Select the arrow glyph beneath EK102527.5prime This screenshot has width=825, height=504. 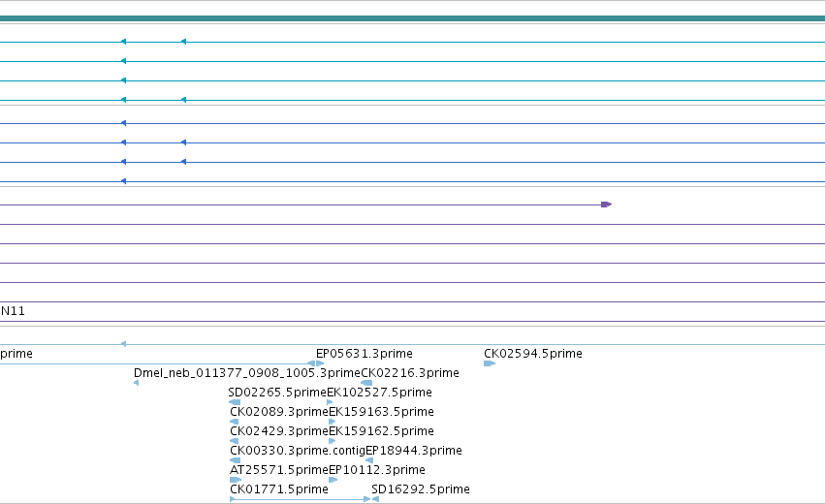pos(330,402)
